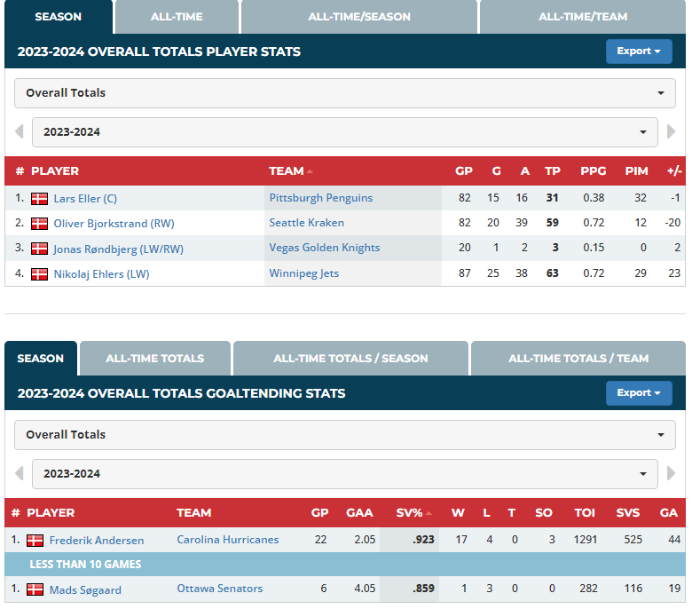Go to next season in goaltending stats
Image resolution: width=700 pixels, height=609 pixels.
671,474
